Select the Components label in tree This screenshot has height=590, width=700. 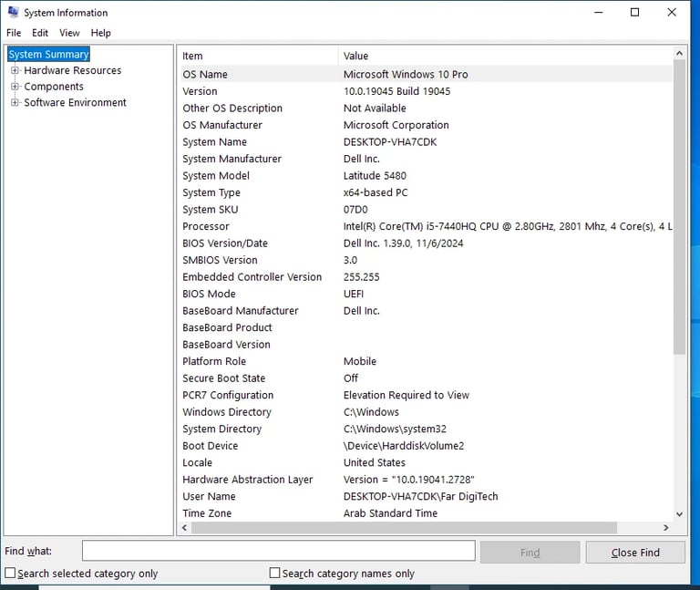[x=54, y=87]
